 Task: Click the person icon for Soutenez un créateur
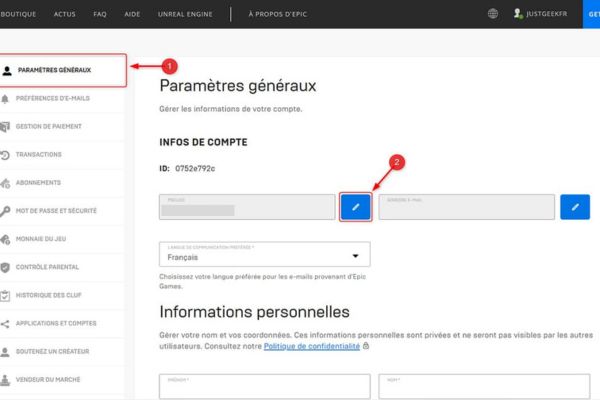click(5, 352)
